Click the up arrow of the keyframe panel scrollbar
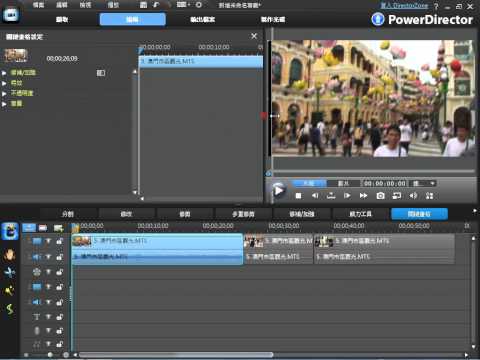 pos(135,71)
